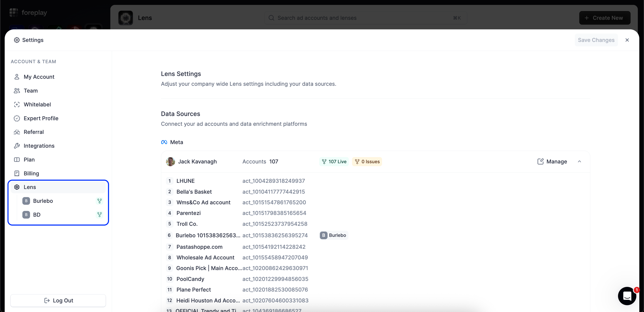Click the Burlebo tag on row 6
Screen dimensions: 644x312
coord(334,235)
